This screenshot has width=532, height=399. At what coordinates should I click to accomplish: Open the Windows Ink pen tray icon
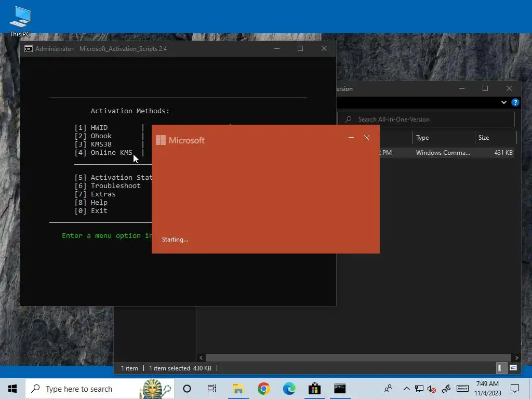(x=446, y=389)
